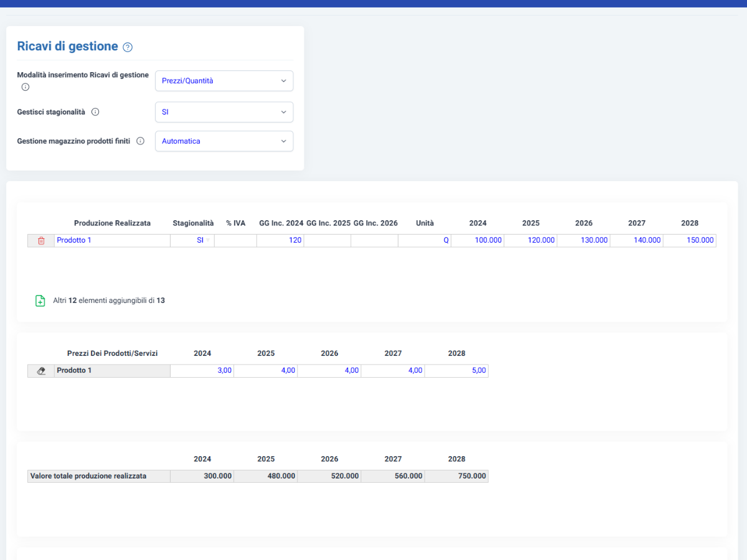Screen dimensions: 747x560
Task: Edit 2026 price 4,00
Action: [329, 371]
